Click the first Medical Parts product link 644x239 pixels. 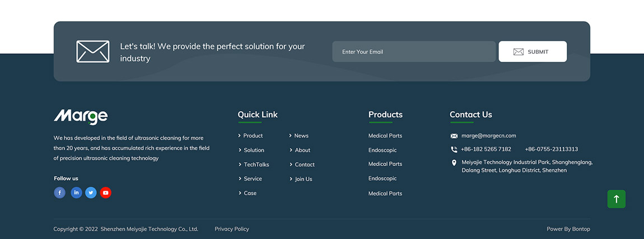click(x=385, y=136)
